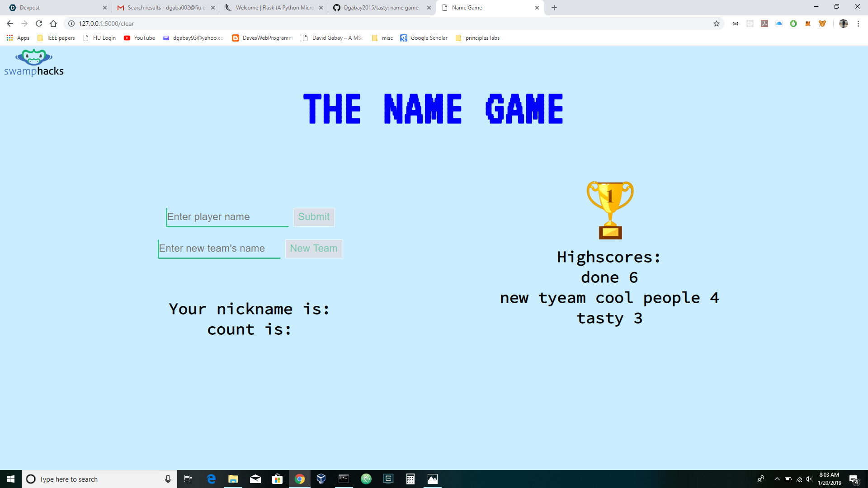Open Calculator from the taskbar
The height and width of the screenshot is (488, 868).
point(410,479)
